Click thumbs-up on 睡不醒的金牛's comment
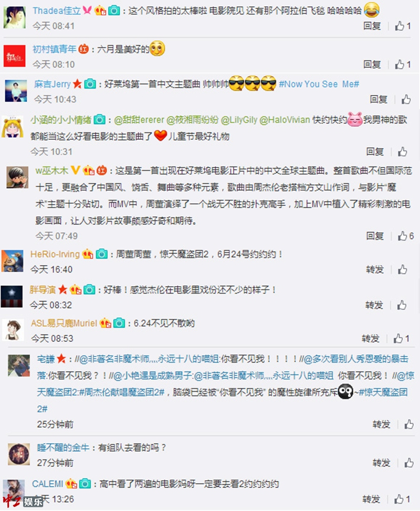This screenshot has width=420, height=511. pyautogui.click(x=409, y=463)
